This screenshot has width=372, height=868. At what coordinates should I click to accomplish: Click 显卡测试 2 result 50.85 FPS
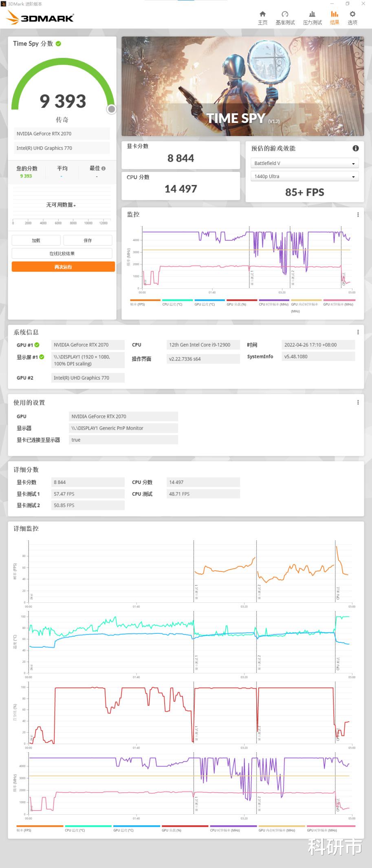pyautogui.click(x=88, y=505)
